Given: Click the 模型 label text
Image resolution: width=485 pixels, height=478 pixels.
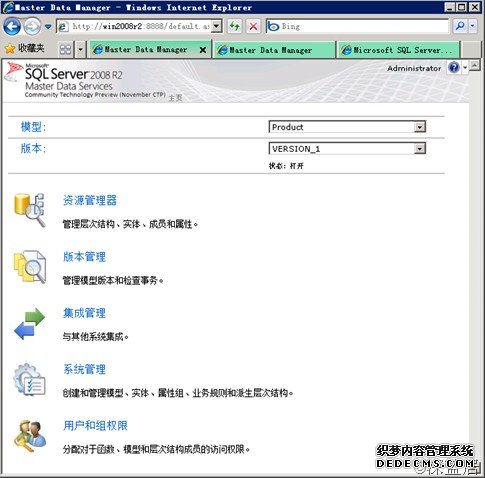Looking at the screenshot, I should 33,127.
